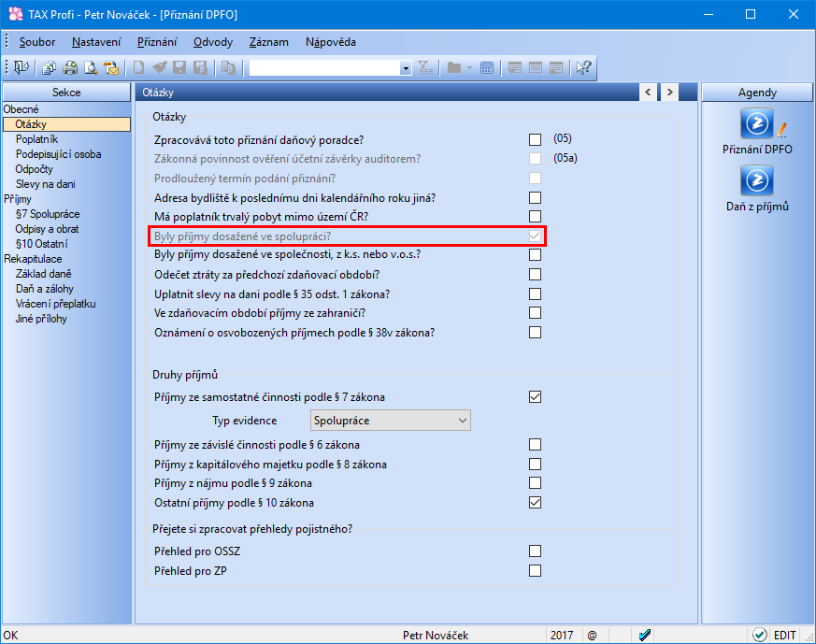Go to previous section with left arrow
Screen dimensions: 816x644
point(648,93)
